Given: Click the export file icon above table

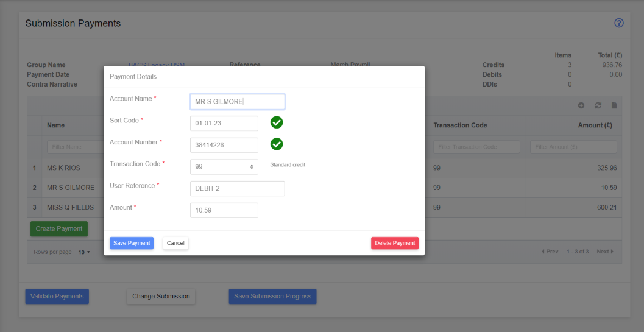Looking at the screenshot, I should [614, 105].
